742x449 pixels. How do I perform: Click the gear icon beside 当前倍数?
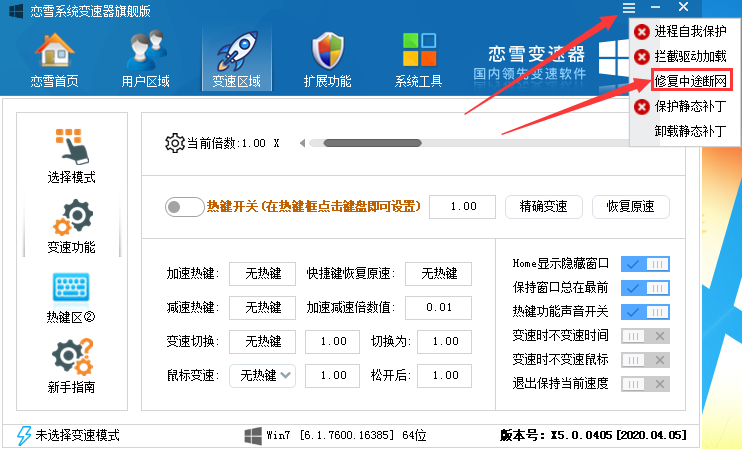coord(175,143)
